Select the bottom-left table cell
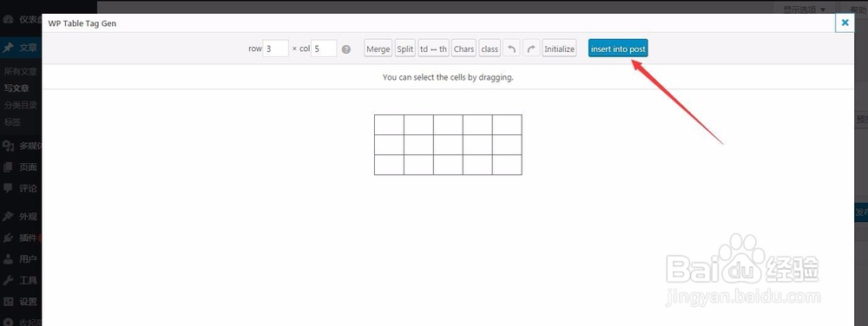868x326 pixels. (389, 165)
